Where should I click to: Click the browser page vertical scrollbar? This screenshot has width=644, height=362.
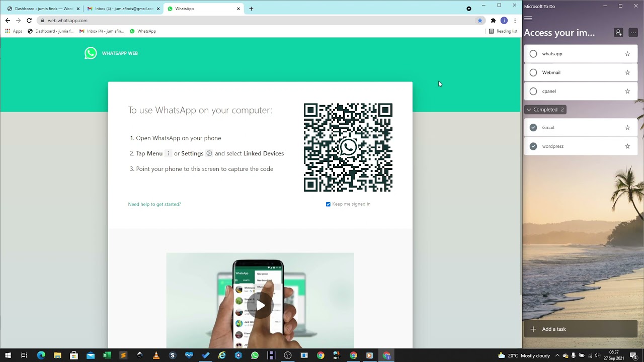click(x=521, y=166)
